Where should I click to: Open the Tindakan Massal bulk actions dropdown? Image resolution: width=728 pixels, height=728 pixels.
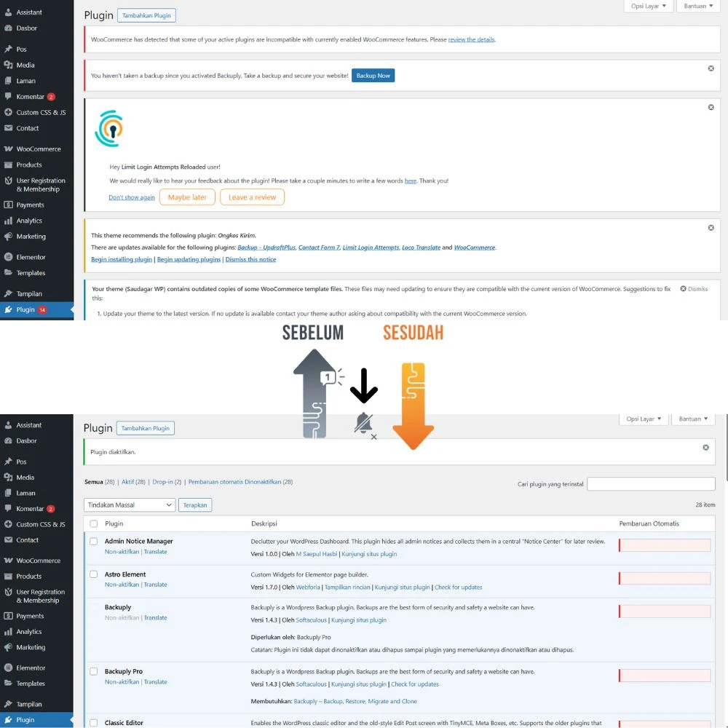pyautogui.click(x=130, y=505)
